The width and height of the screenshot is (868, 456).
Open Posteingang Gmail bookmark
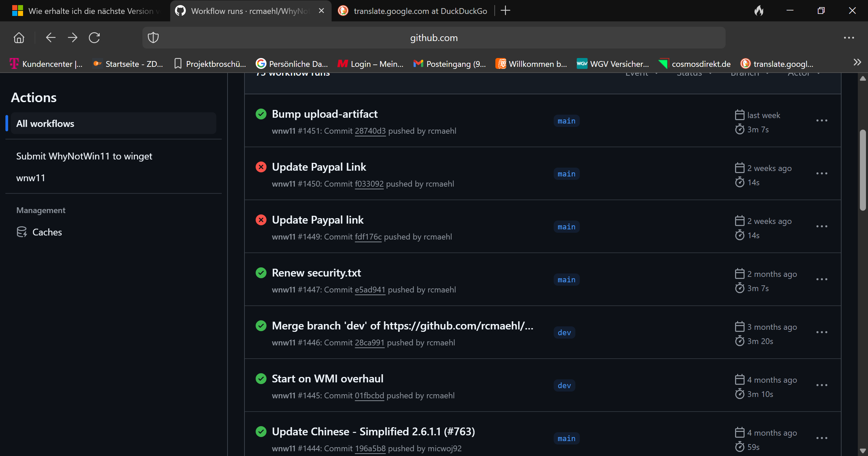(450, 64)
